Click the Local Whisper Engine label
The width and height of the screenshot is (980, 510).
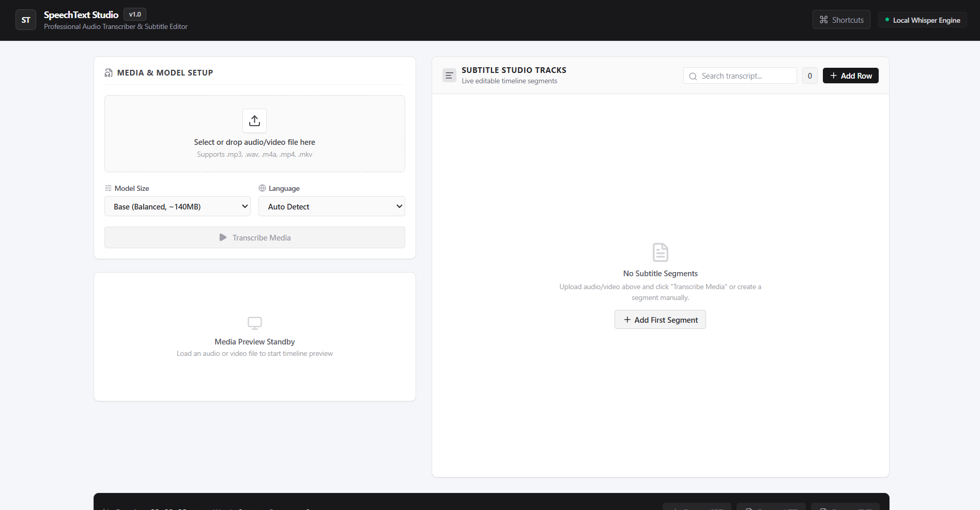tap(927, 20)
